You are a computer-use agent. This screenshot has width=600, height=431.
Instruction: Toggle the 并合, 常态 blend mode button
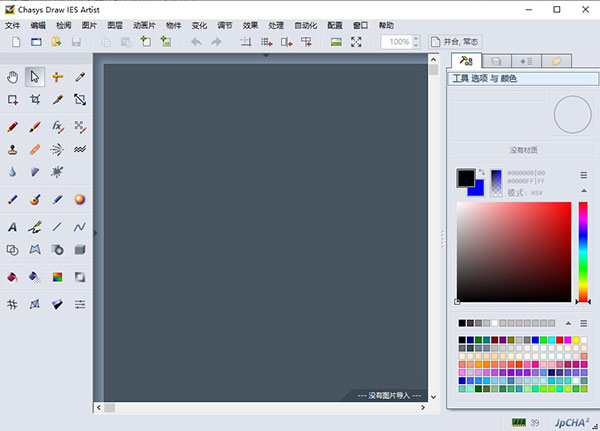(455, 42)
